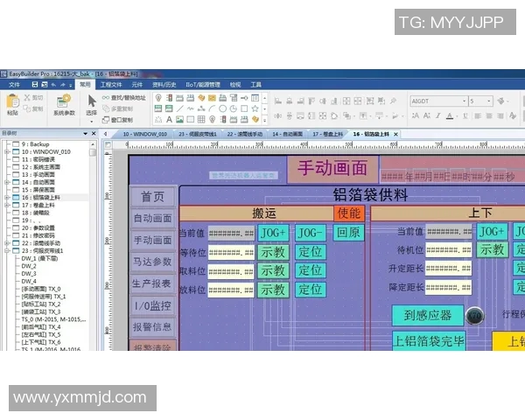Select the text A tool in gallery
This screenshot has height=420, width=525.
[169, 119]
